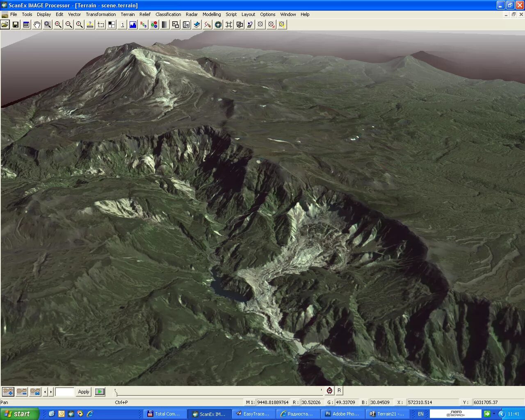Open the Window menu
The width and height of the screenshot is (525, 420).
click(288, 14)
